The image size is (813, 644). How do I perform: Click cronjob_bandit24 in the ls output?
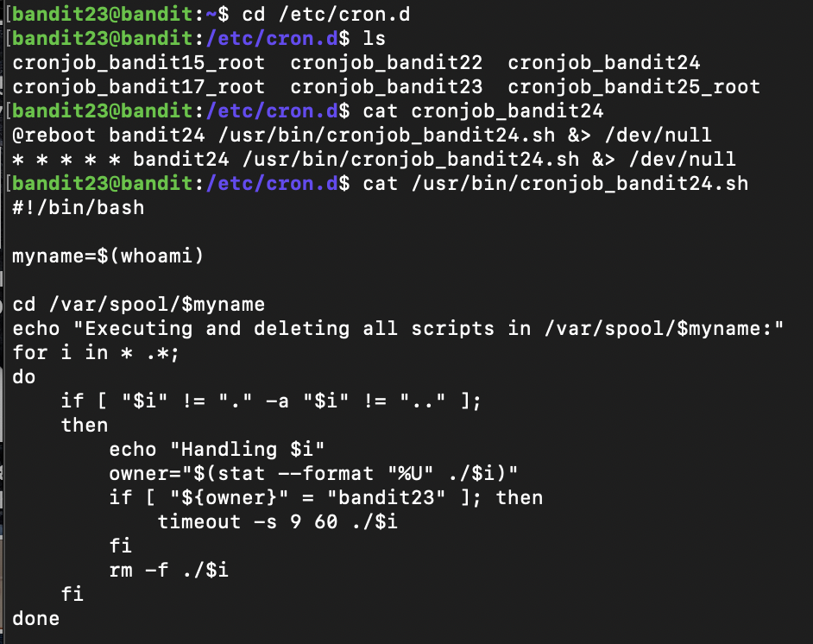pyautogui.click(x=603, y=63)
